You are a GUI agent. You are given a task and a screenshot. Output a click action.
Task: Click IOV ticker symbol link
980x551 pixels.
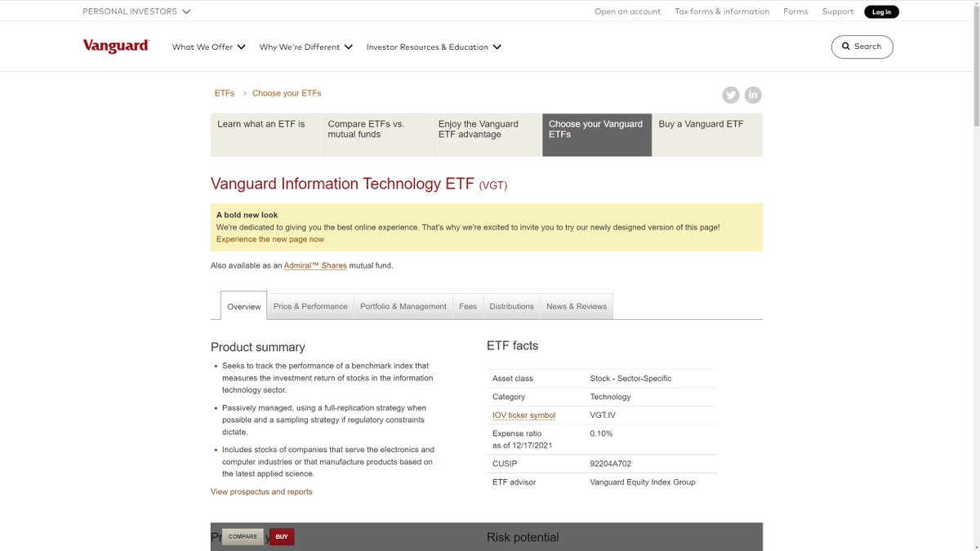(x=523, y=415)
